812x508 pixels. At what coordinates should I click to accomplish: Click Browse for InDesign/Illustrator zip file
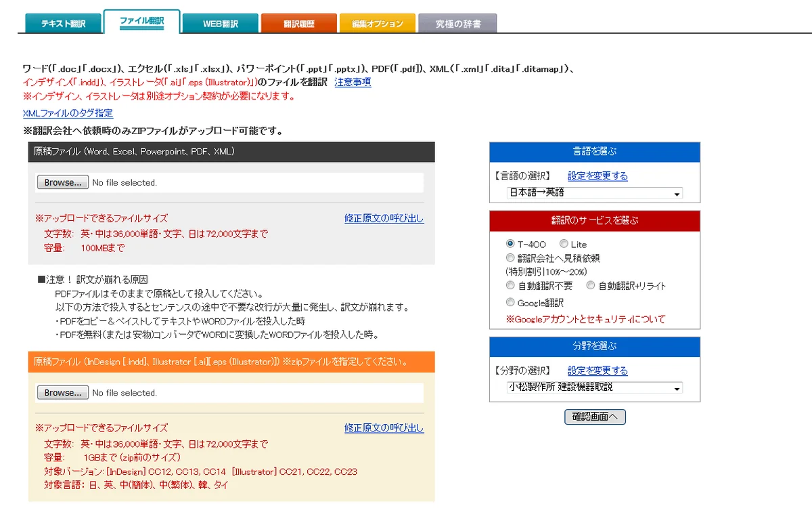click(x=62, y=393)
